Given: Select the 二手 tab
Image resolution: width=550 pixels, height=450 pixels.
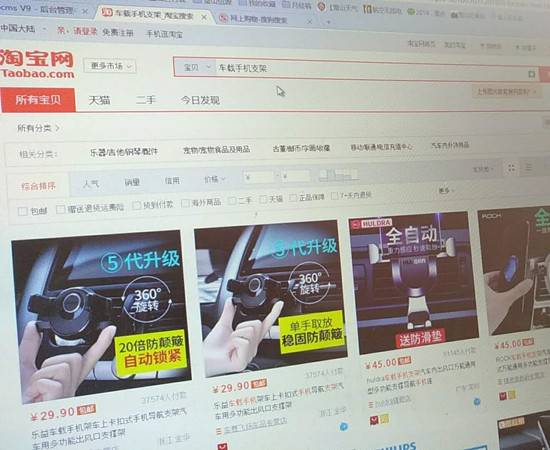Looking at the screenshot, I should click(x=146, y=100).
